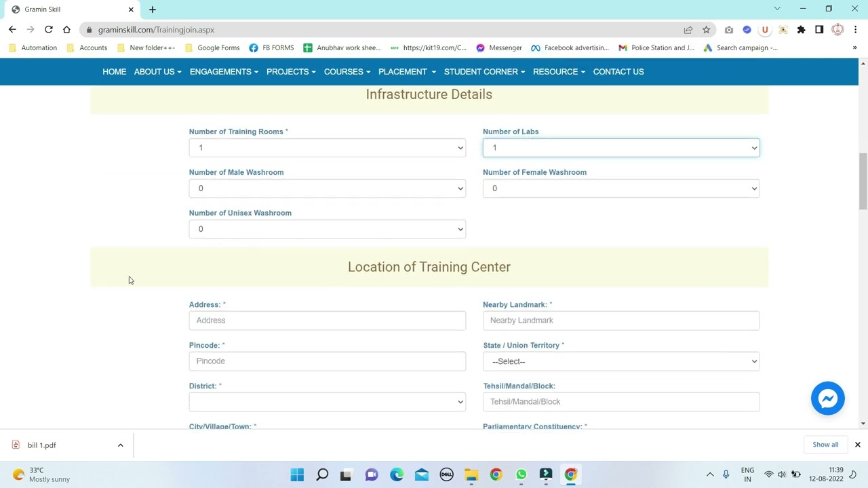
Task: Click the microphone tray icon
Action: pyautogui.click(x=726, y=474)
